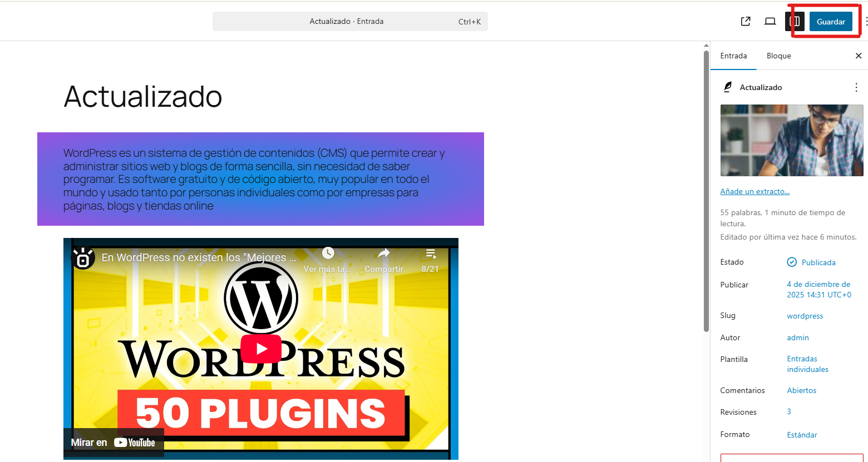Screen dimensions: 868x462
Task: Edit the wordpress slug value
Action: pyautogui.click(x=805, y=316)
